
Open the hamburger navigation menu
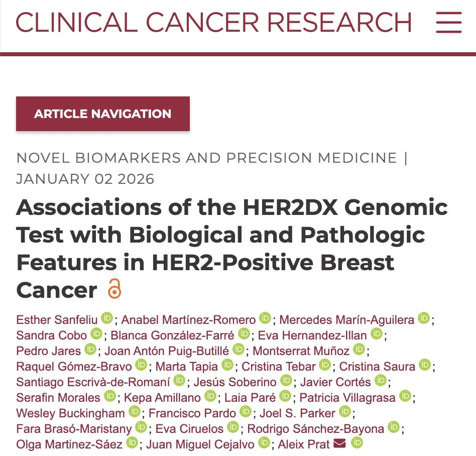[x=448, y=23]
